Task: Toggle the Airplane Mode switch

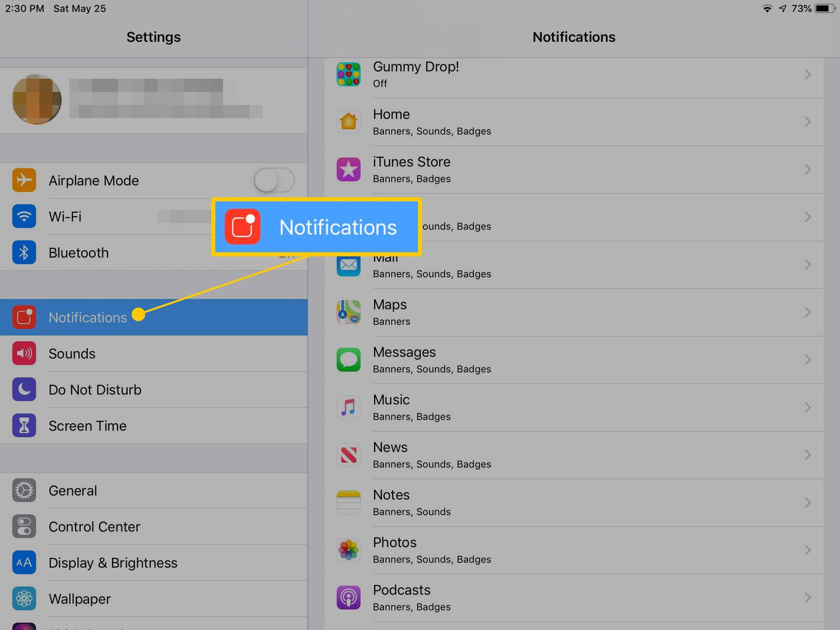Action: pos(274,180)
